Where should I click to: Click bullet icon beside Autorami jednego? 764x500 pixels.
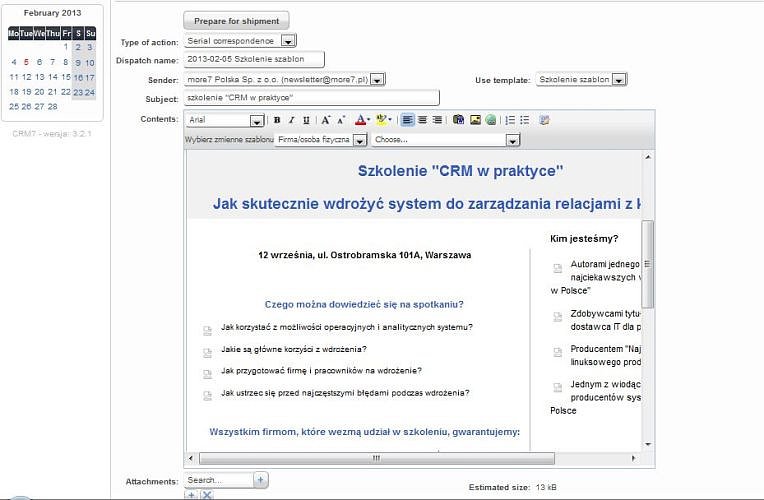pos(557,268)
